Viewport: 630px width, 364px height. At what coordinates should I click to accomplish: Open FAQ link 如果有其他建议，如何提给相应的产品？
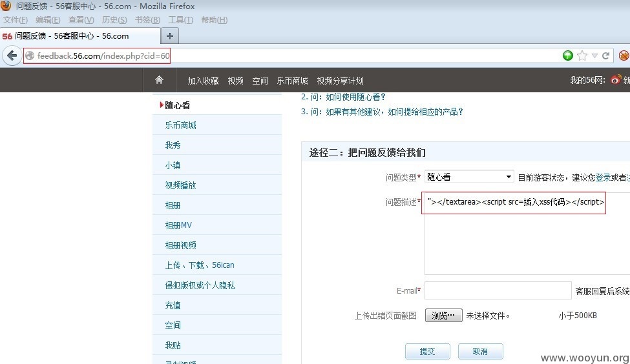click(394, 112)
